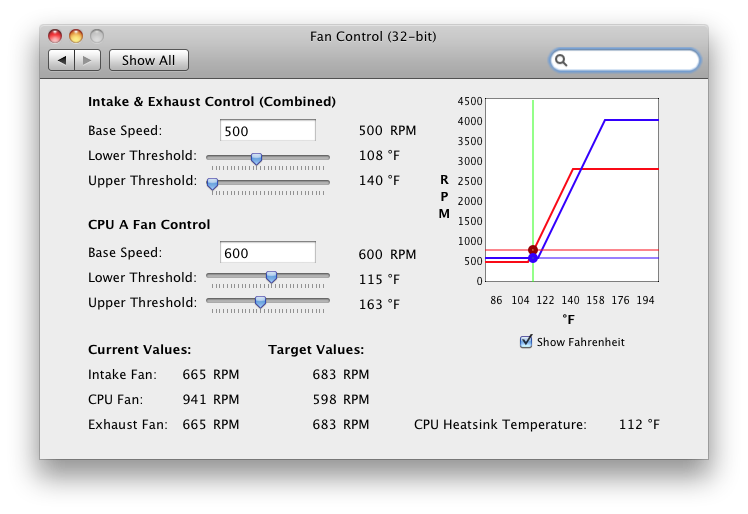Click the blue marker dot on graph
Viewport: 748px width, 514px height.
tap(533, 258)
